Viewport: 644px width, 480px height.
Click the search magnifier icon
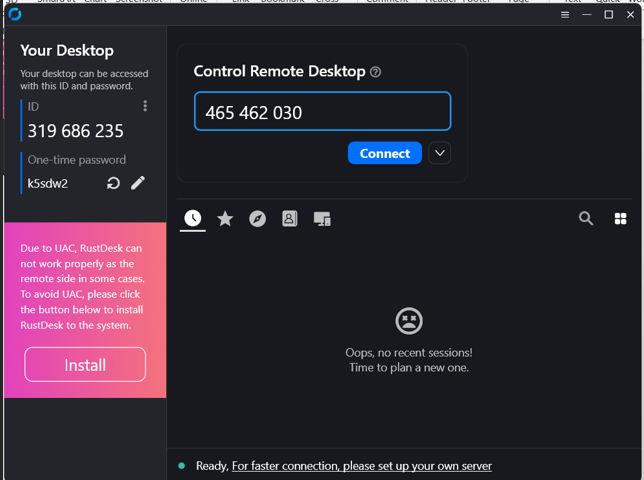pyautogui.click(x=586, y=218)
